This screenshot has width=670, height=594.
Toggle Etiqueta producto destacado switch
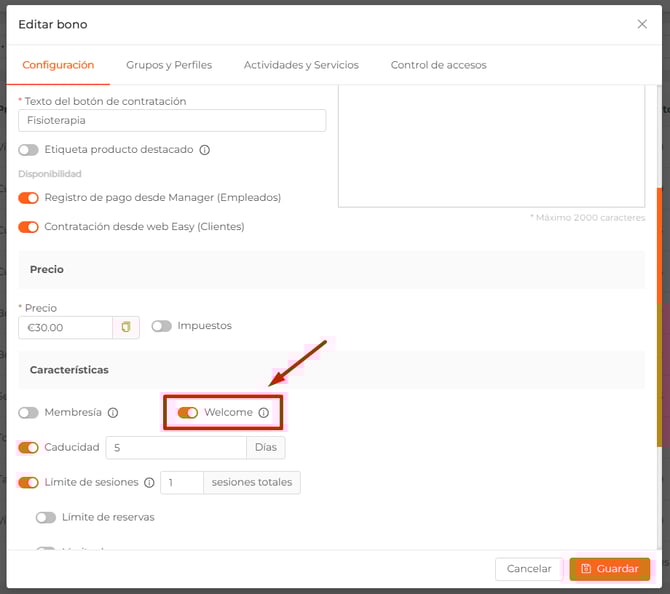point(28,150)
